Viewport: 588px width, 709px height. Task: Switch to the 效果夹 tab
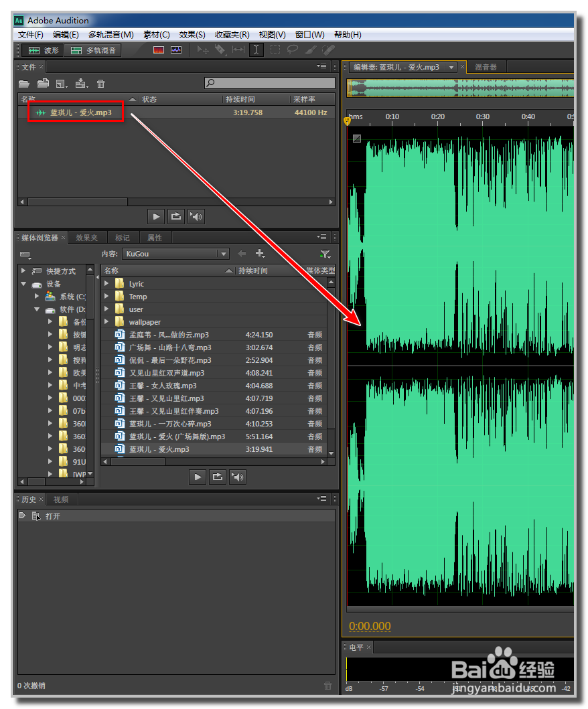coord(86,238)
